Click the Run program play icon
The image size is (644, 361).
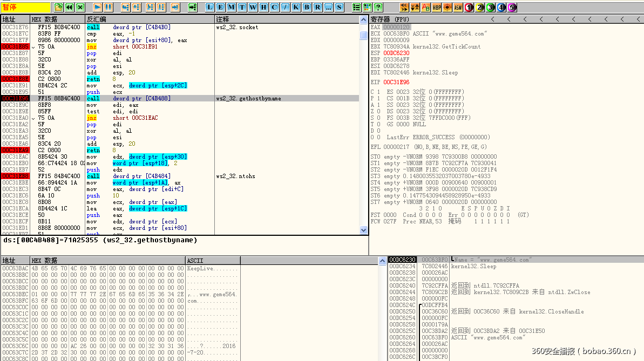coord(97,8)
